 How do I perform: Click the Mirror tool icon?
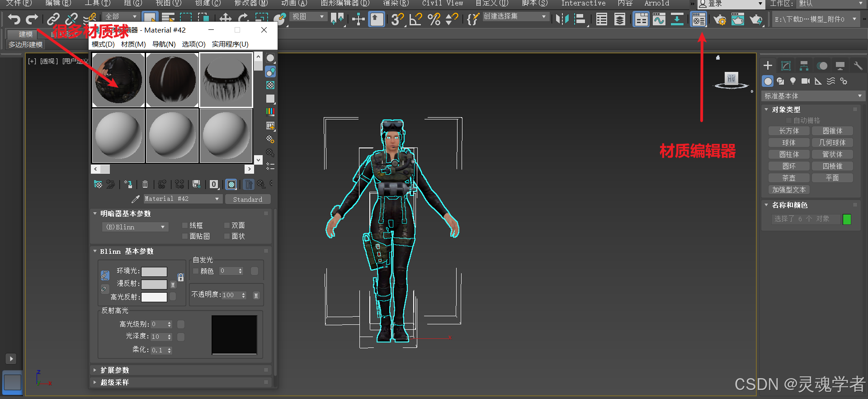562,19
